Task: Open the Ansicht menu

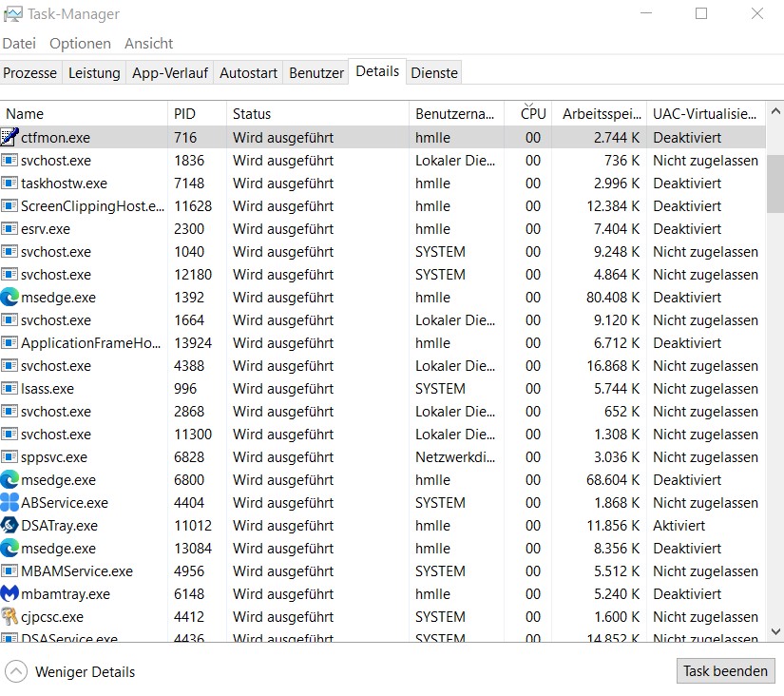Action: point(148,44)
